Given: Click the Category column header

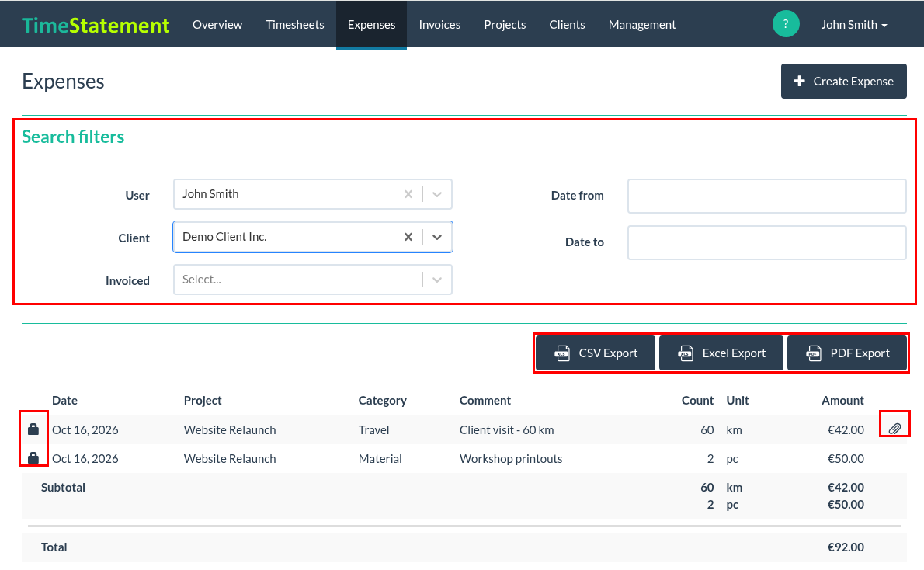Looking at the screenshot, I should click(x=383, y=400).
